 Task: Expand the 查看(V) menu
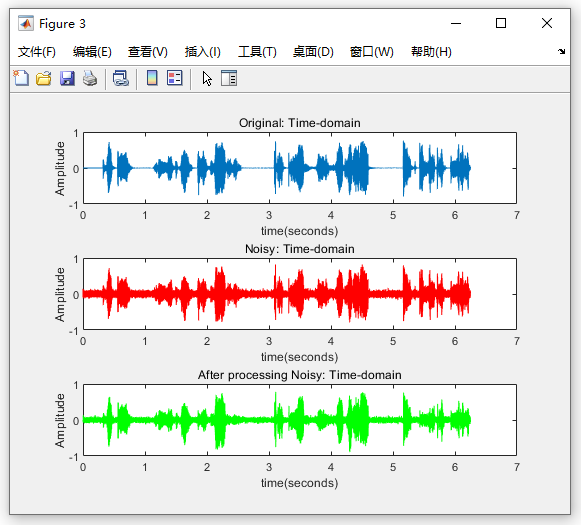pos(147,51)
